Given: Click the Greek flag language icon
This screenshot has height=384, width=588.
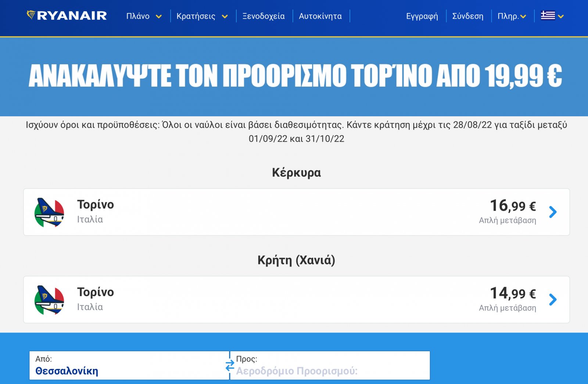Looking at the screenshot, I should 548,15.
